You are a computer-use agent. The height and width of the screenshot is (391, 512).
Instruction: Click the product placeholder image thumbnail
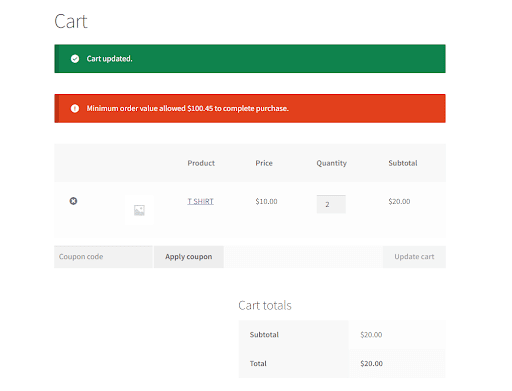pos(139,210)
